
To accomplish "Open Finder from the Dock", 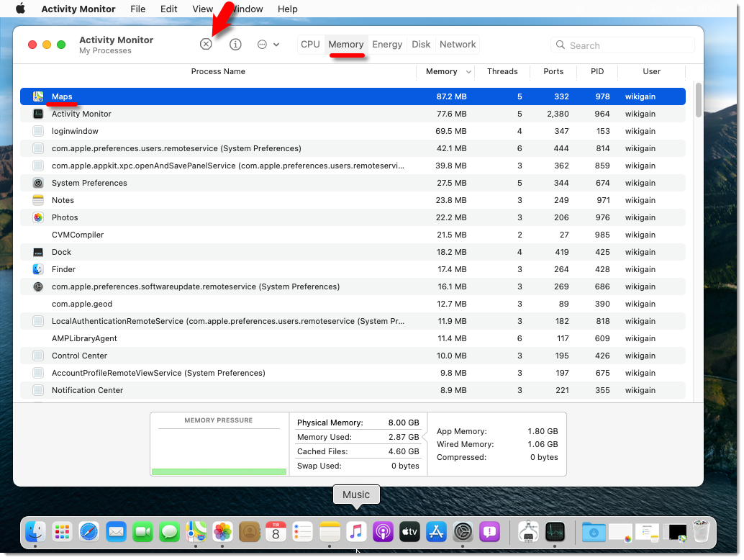I will (35, 531).
